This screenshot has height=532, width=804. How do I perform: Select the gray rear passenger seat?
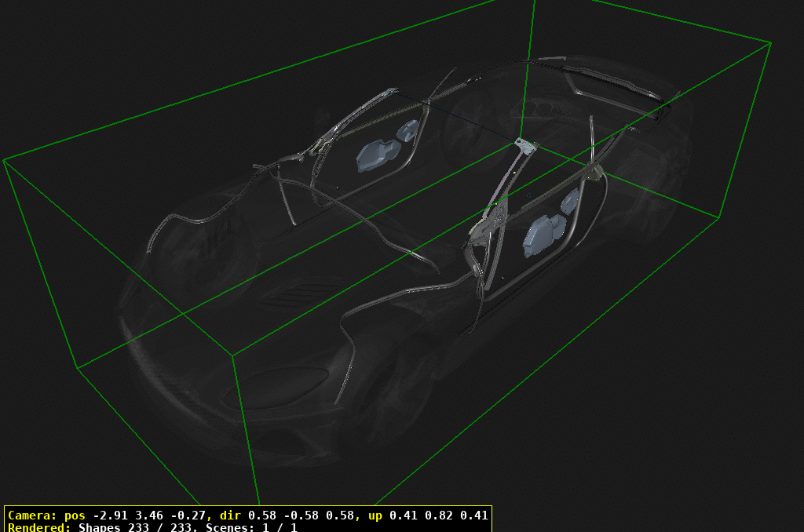375,157
